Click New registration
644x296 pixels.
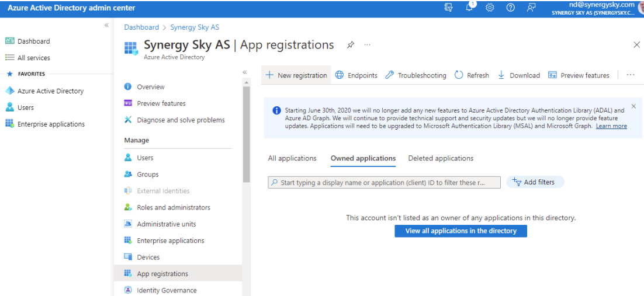click(296, 75)
